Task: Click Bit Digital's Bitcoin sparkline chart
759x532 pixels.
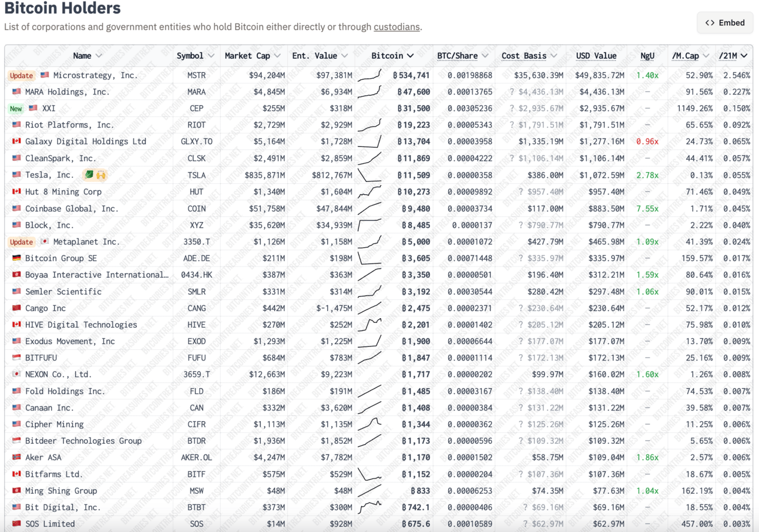Action: (x=370, y=507)
